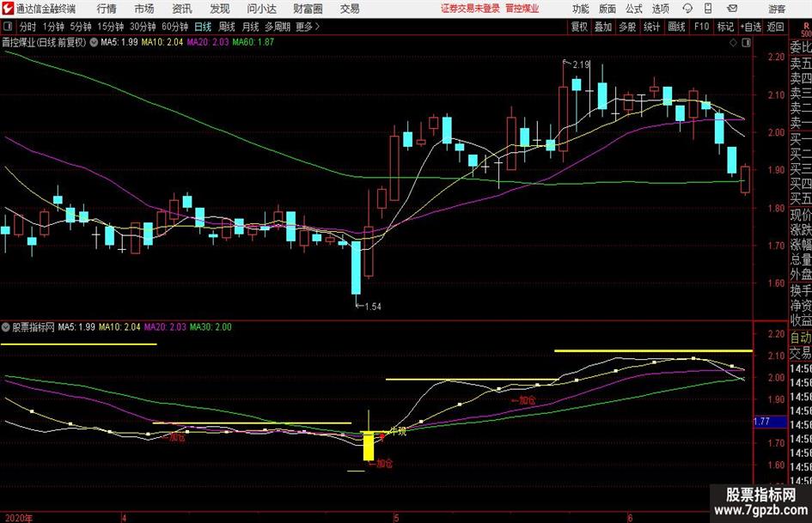The height and width of the screenshot is (523, 812).
Task: Click the 股票指标网 indicator name
Action: point(34,327)
